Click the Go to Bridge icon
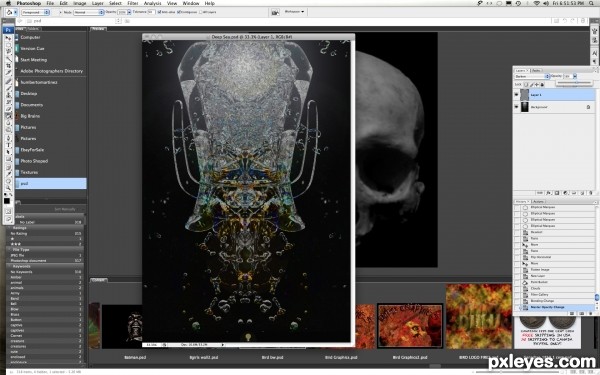Image resolution: width=600 pixels, height=375 pixels. click(275, 12)
